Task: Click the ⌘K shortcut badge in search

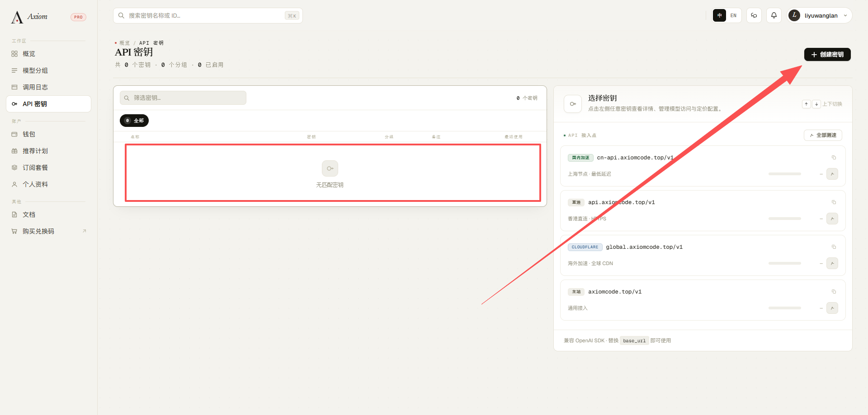Action: pos(292,16)
